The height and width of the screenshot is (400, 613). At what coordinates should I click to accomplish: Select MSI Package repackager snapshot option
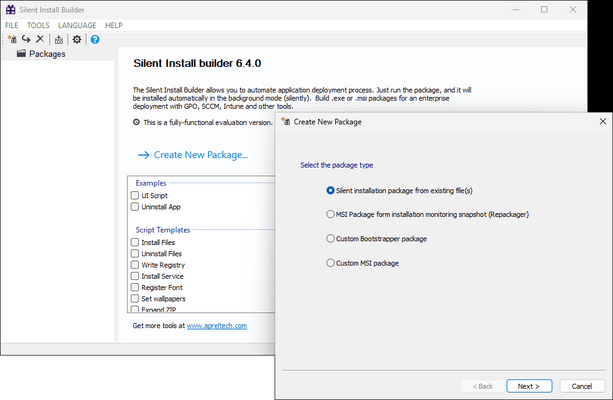point(331,214)
